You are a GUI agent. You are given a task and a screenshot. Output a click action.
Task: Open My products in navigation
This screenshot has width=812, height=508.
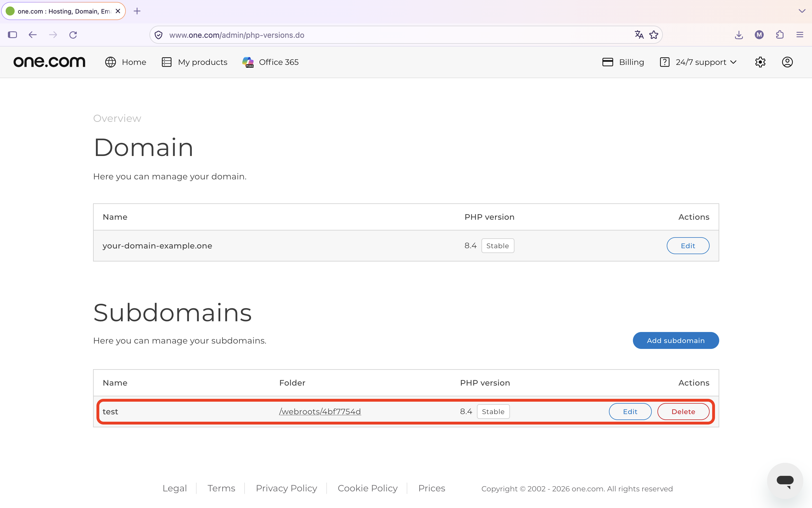coord(195,62)
